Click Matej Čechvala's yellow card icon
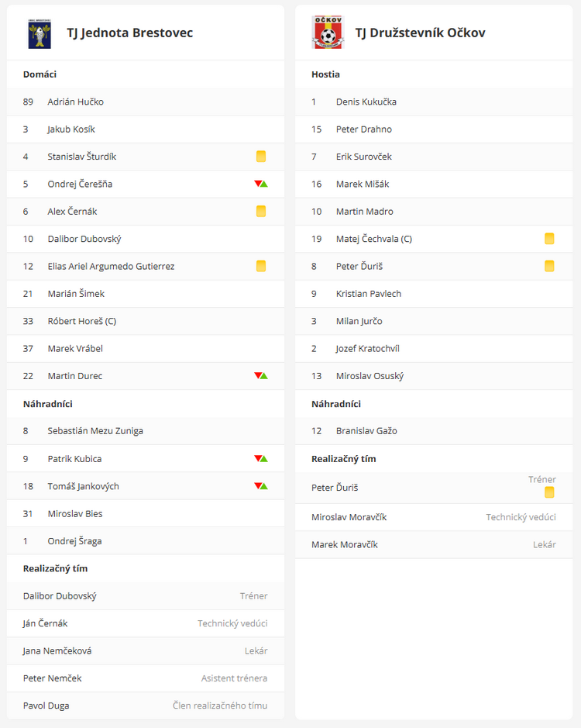581x728 pixels. pos(549,239)
